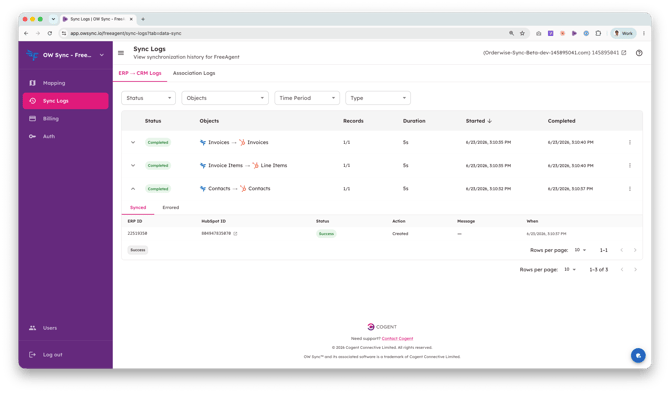Click the Log out arrow icon
This screenshot has width=670, height=393.
pyautogui.click(x=32, y=355)
